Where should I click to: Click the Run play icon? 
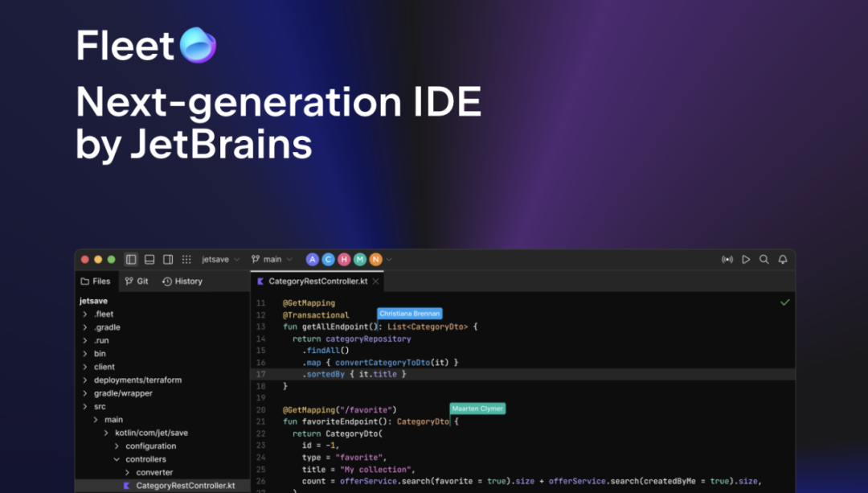746,259
